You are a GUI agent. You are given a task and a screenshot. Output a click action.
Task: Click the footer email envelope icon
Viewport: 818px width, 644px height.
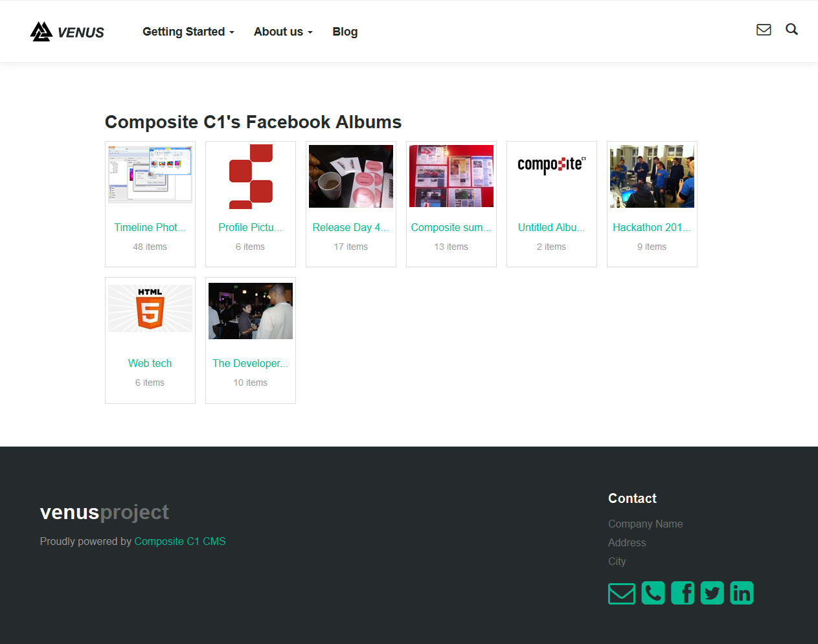click(621, 593)
